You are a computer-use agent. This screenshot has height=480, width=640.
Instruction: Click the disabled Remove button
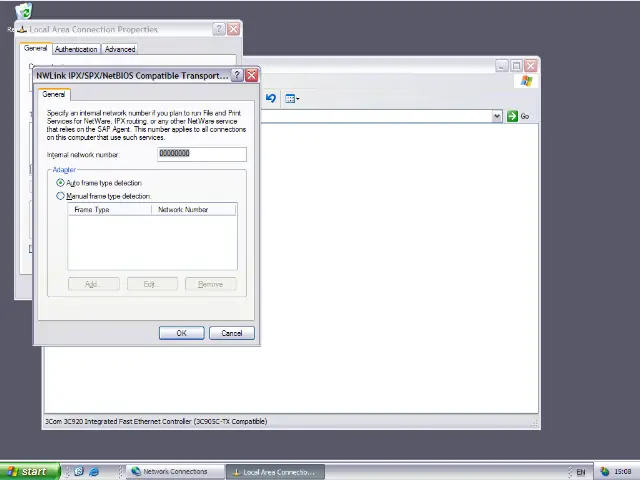click(211, 284)
